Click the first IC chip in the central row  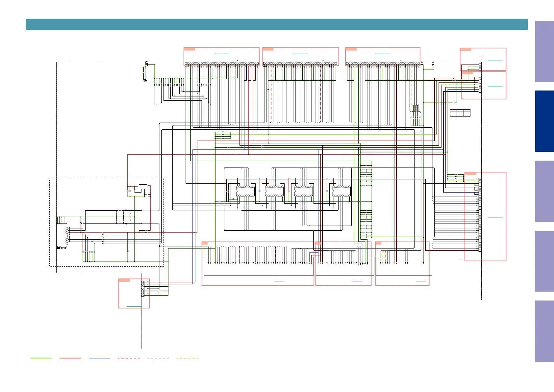tap(245, 191)
